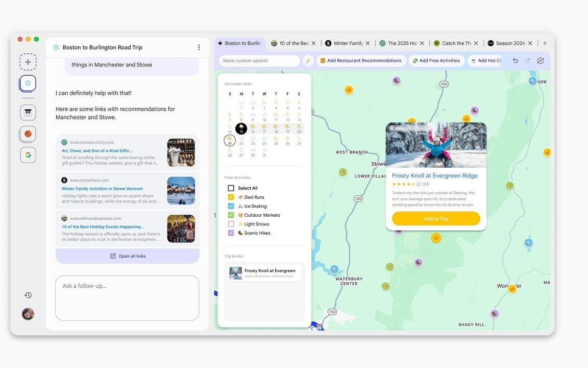Click the Ask a follow-up text box
The image size is (588, 368).
(127, 298)
